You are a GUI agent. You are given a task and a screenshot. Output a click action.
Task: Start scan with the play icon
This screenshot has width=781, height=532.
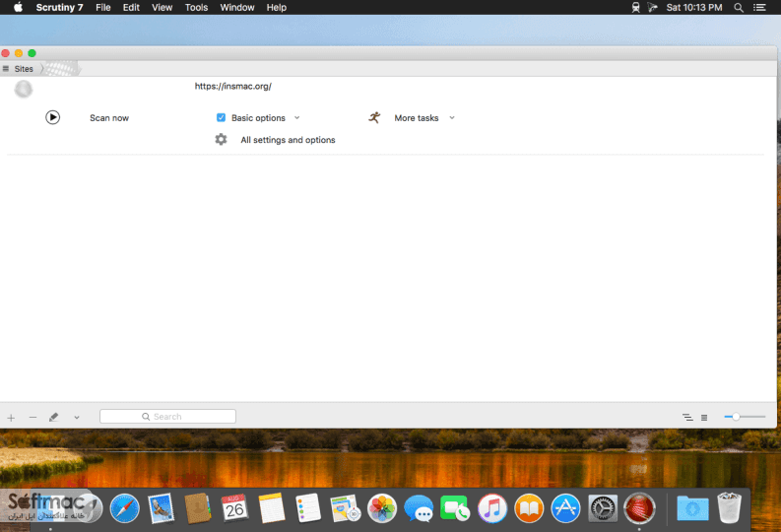click(53, 117)
